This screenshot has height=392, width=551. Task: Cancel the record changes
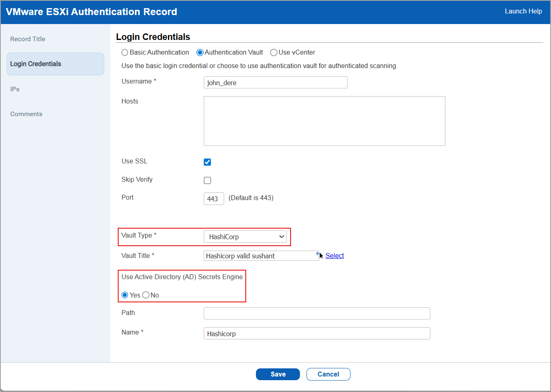coord(328,374)
